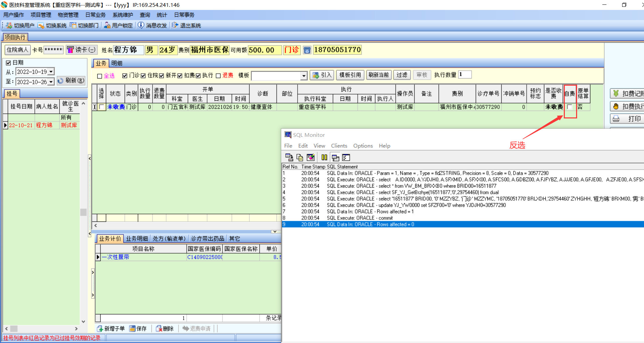The width and height of the screenshot is (644, 343).
Task: Click the 用户锁定 user lock icon
Action: click(x=107, y=26)
